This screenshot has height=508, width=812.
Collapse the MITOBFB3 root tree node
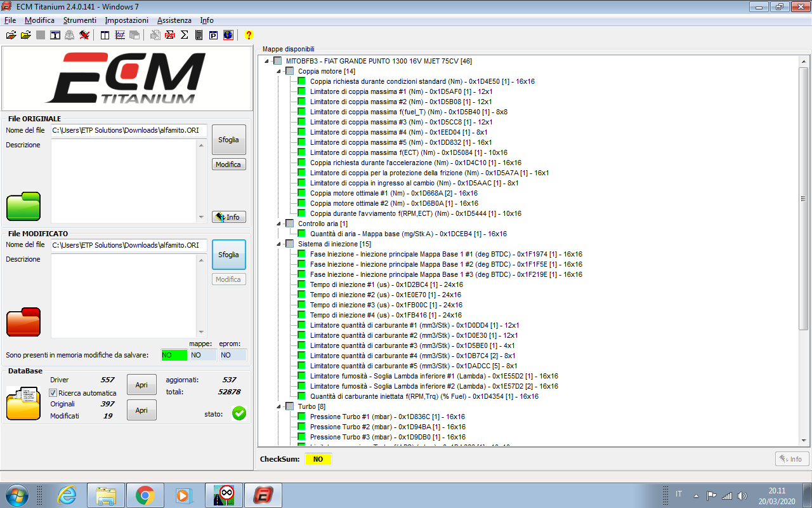tap(267, 61)
